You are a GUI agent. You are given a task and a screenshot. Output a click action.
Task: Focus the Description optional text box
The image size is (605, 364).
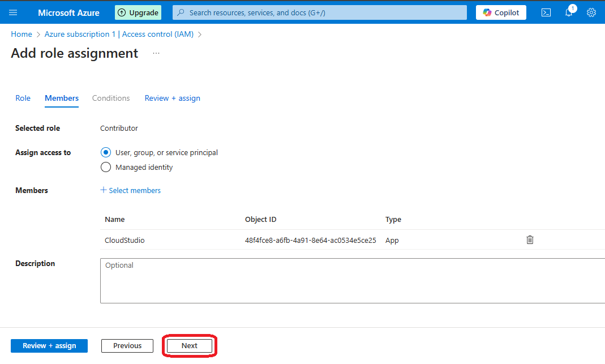(352, 281)
